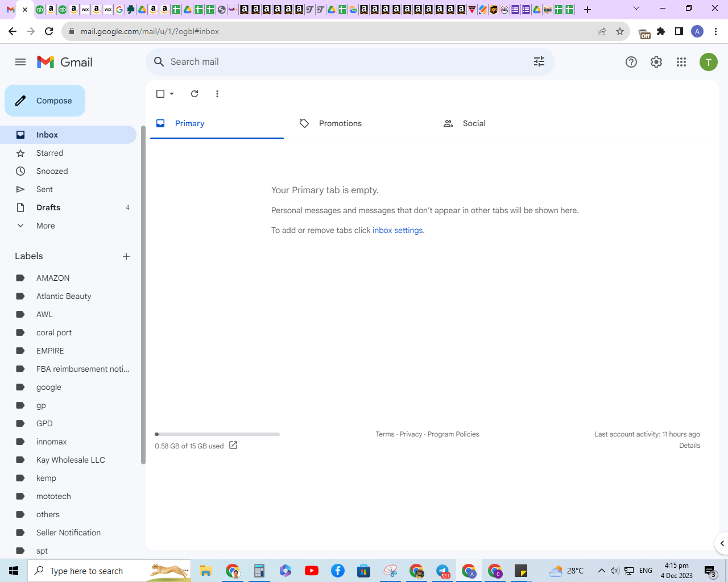This screenshot has height=582, width=728.
Task: Click the storage usage progress bar
Action: [x=217, y=434]
